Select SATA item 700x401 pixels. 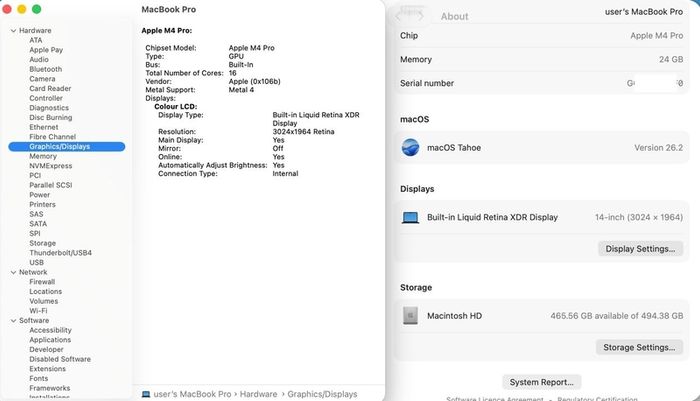tap(38, 224)
